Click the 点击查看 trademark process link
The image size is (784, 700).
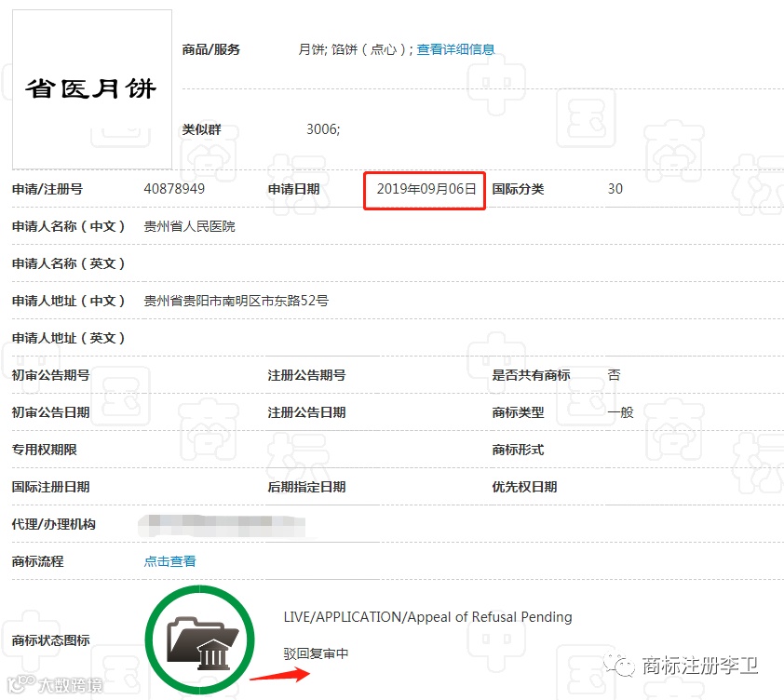pyautogui.click(x=170, y=561)
